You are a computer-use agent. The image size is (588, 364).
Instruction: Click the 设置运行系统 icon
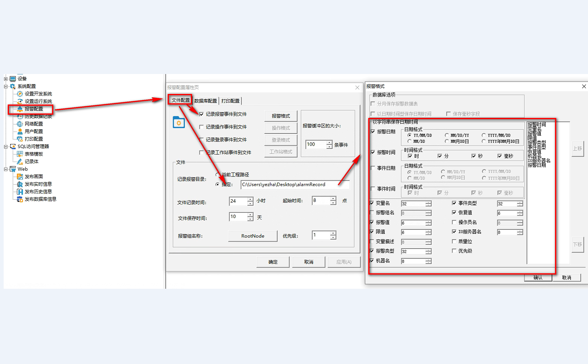20,101
